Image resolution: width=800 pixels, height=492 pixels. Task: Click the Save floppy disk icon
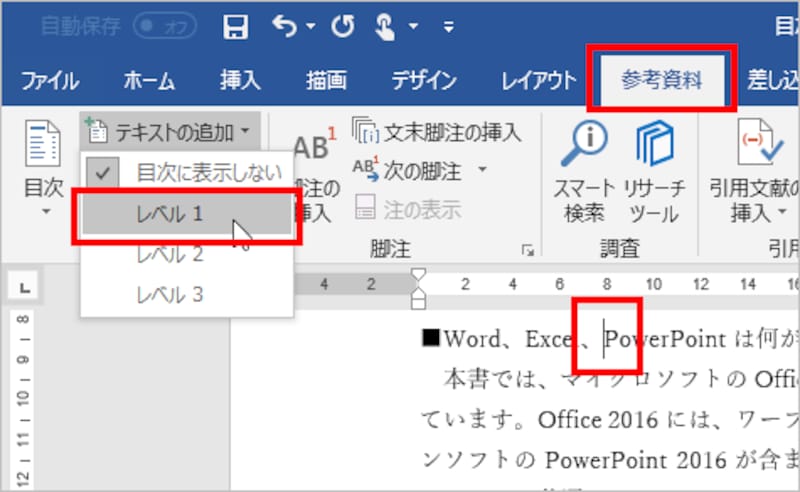click(x=236, y=26)
